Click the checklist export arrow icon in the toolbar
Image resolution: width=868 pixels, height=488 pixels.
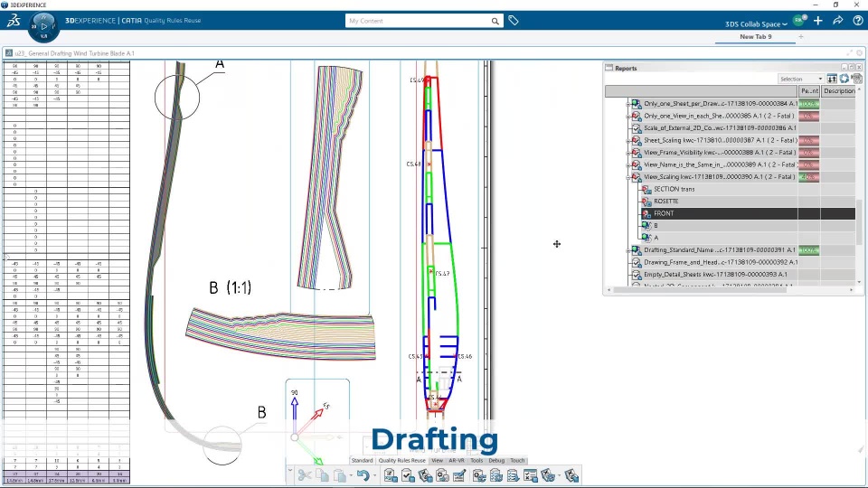point(514,475)
